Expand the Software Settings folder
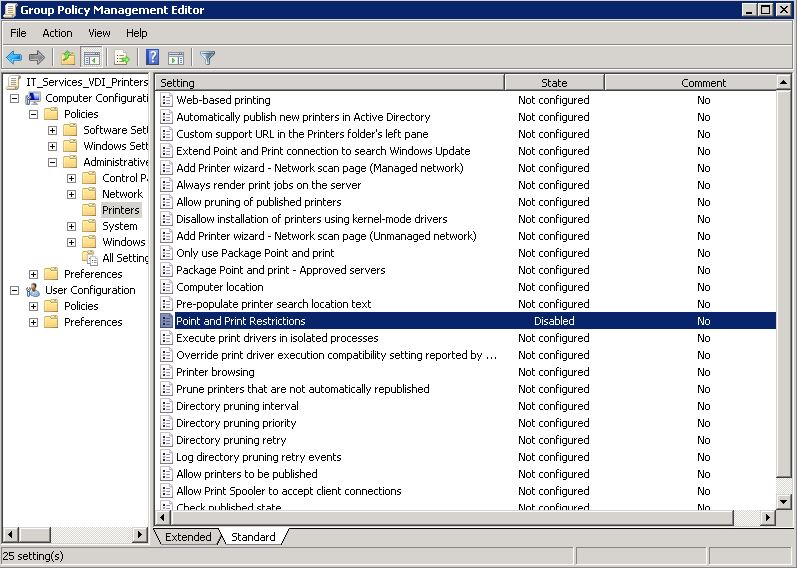The image size is (797, 568). coord(53,130)
